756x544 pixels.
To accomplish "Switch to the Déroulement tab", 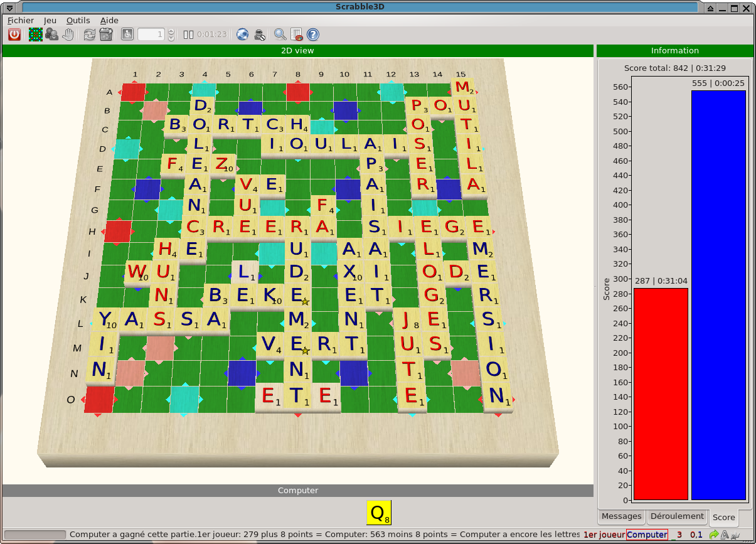I will (x=677, y=516).
